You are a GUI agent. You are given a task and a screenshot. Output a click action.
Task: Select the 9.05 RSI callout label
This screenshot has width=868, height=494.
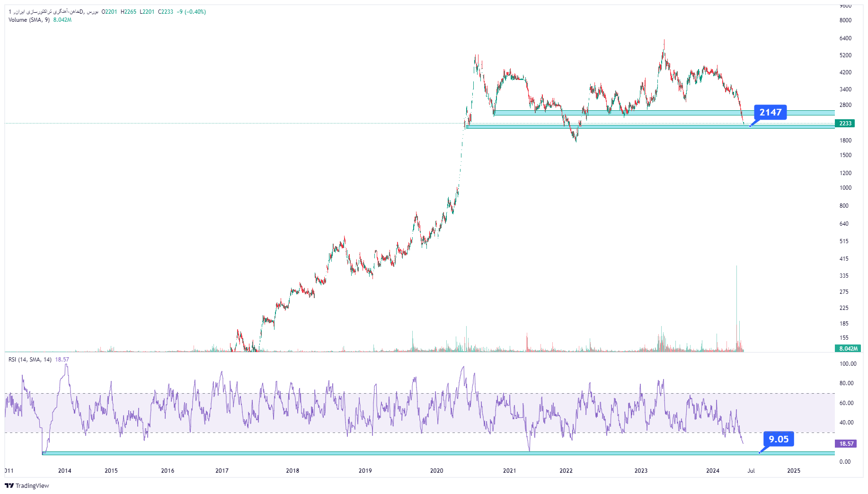click(x=779, y=439)
